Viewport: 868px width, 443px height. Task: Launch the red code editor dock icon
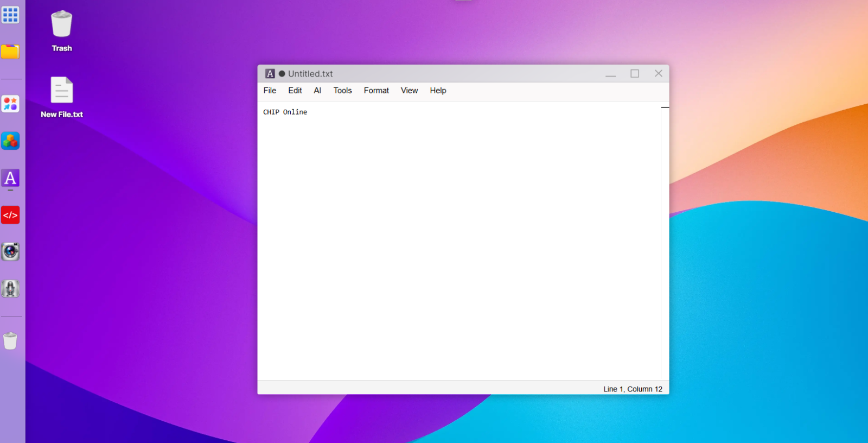[x=10, y=215]
